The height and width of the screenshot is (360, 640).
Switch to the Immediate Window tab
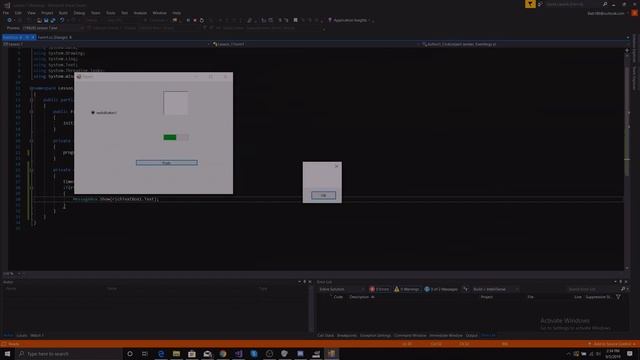pos(446,336)
